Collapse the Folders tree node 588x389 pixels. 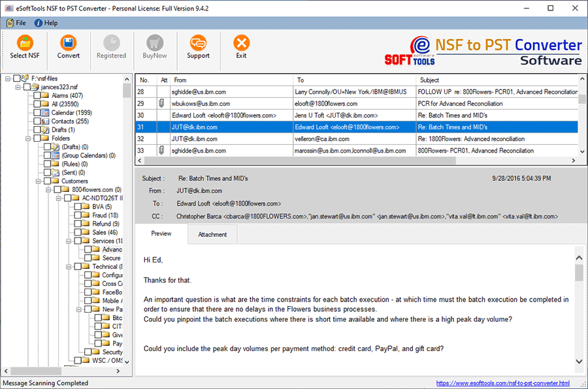[27, 138]
